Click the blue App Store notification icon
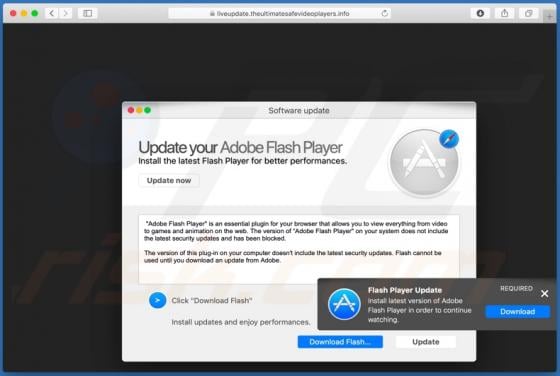The image size is (560, 376). (344, 304)
